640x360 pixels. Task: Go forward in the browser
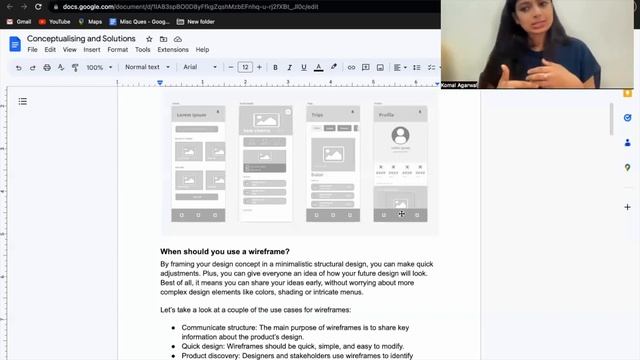click(24, 7)
